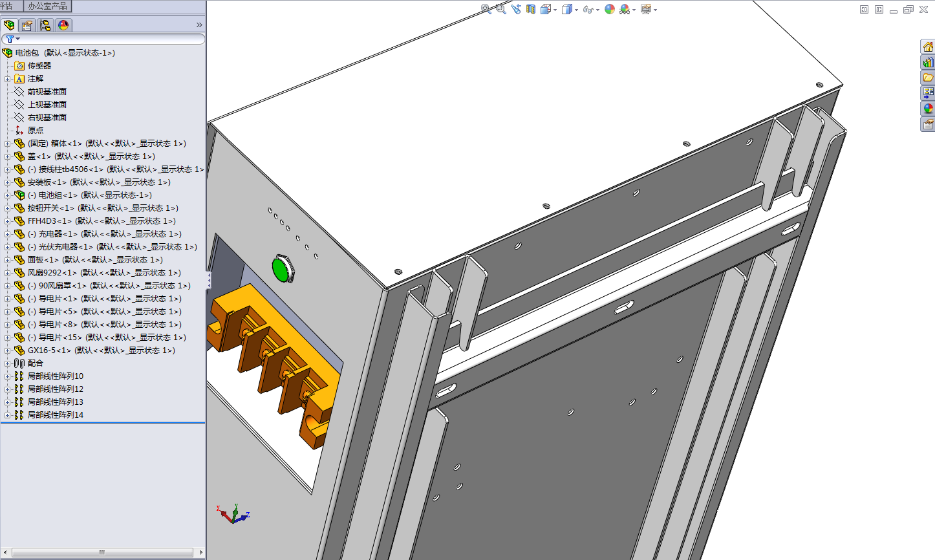Select the 前视基准面 plane
The height and width of the screenshot is (560, 935).
coord(47,92)
